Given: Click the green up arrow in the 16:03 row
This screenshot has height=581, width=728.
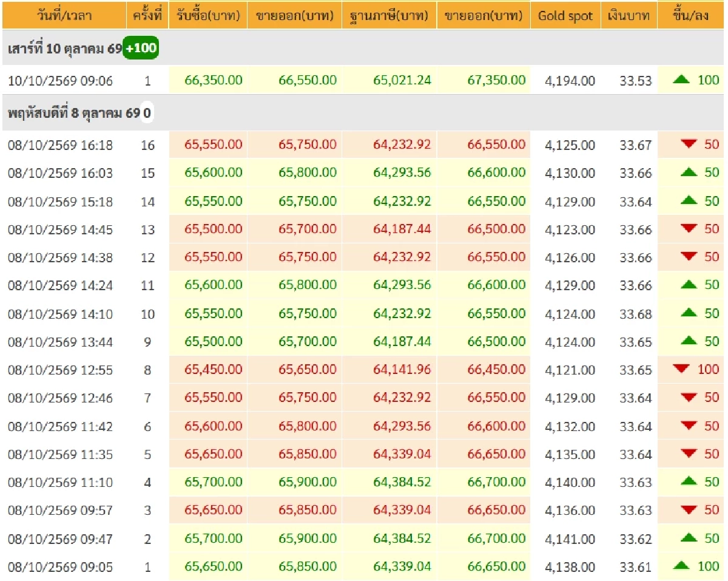Looking at the screenshot, I should (x=689, y=172).
